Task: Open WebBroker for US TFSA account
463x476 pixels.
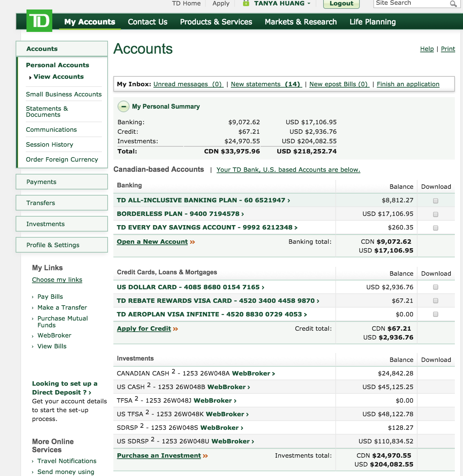Action: point(227,414)
